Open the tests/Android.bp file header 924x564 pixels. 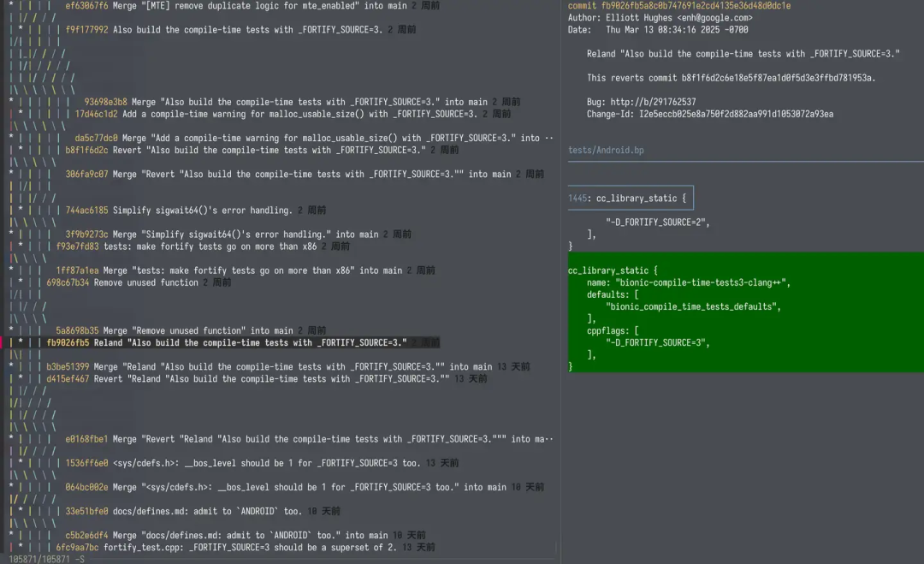click(x=606, y=151)
